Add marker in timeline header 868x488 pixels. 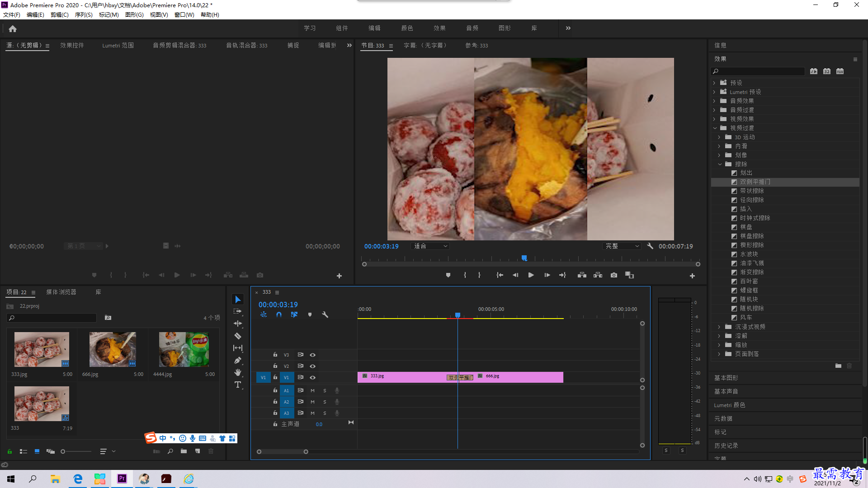(310, 314)
